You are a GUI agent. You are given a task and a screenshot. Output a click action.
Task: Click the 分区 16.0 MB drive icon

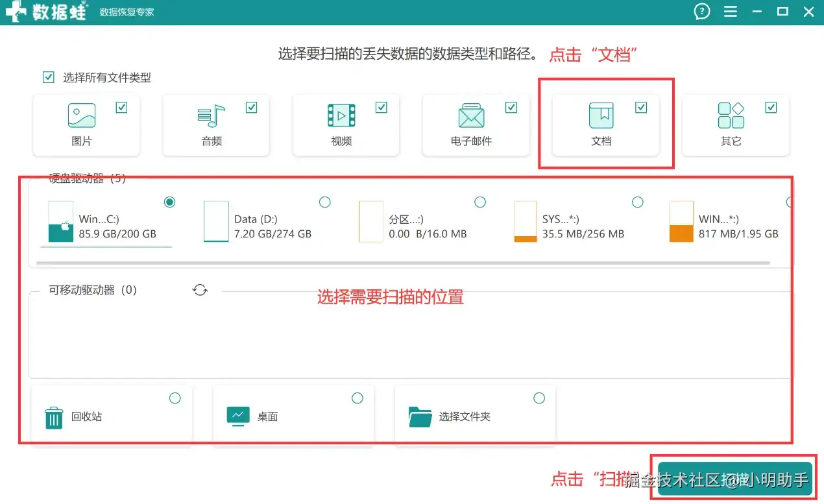click(x=371, y=221)
